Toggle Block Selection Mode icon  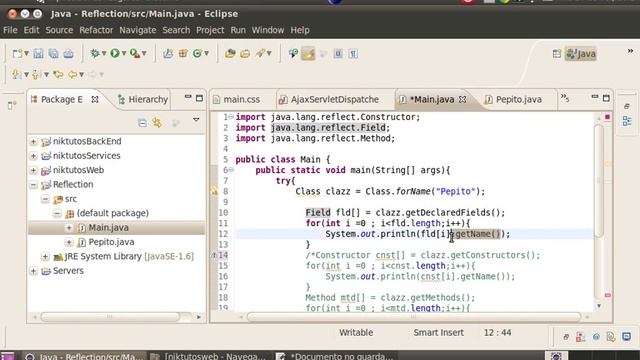tap(338, 53)
